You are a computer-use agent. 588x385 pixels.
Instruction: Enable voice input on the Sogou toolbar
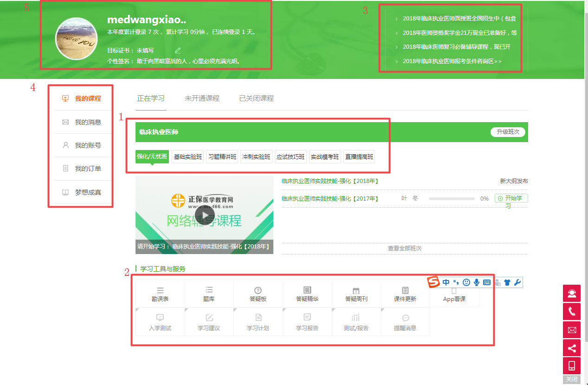click(476, 282)
